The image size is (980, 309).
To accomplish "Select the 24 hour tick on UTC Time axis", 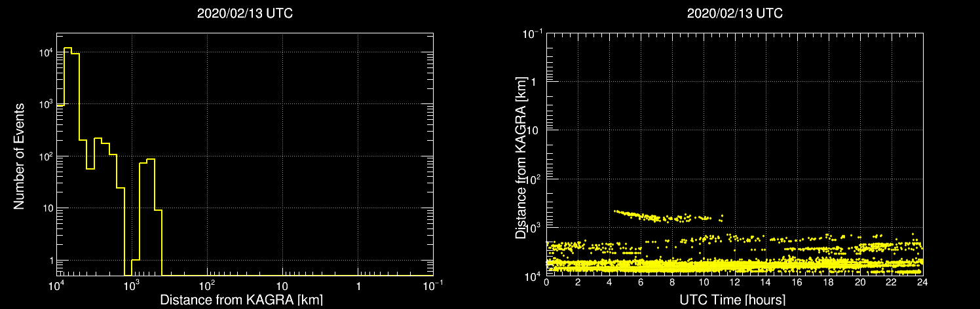I will [923, 283].
